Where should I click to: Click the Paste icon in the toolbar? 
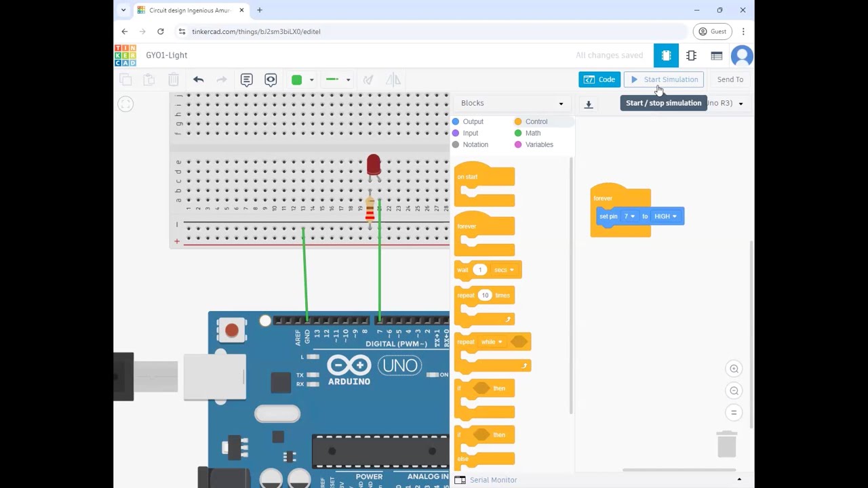149,80
